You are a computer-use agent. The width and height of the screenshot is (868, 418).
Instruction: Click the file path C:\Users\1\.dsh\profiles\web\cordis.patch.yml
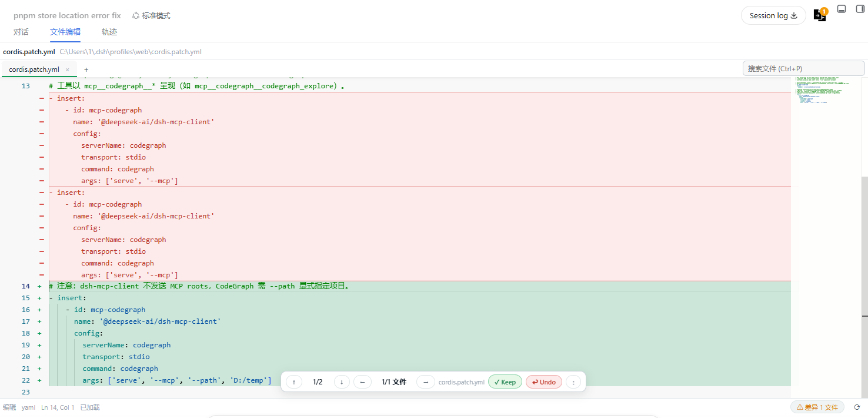(x=131, y=52)
